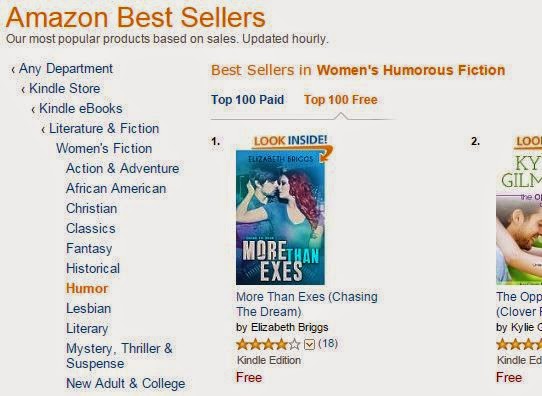The image size is (542, 396).
Task: Browse the Action & Adventure subcategory
Action: pyautogui.click(x=123, y=169)
